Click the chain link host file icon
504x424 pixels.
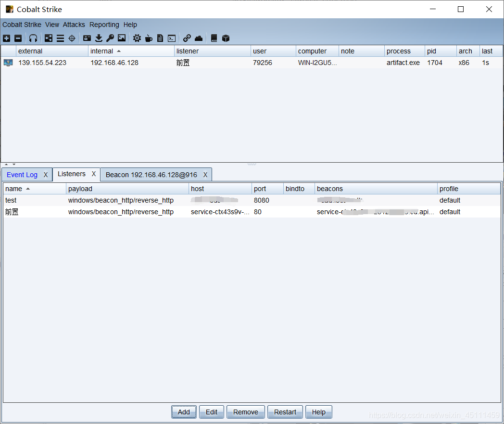point(187,39)
